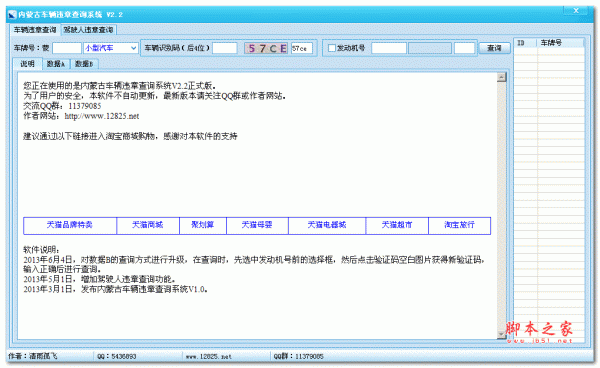The height and width of the screenshot is (368, 600).
Task: Open the 天猫超市 link
Action: 397,225
